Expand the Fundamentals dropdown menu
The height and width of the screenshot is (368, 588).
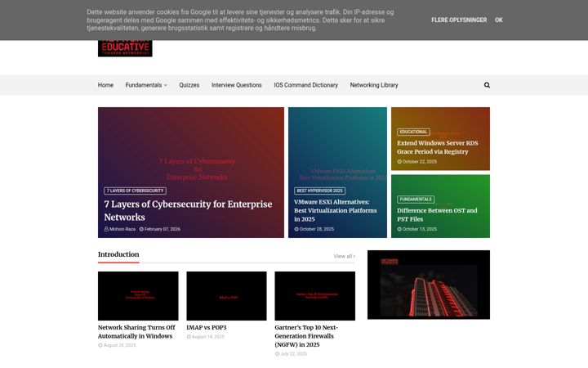pos(146,85)
